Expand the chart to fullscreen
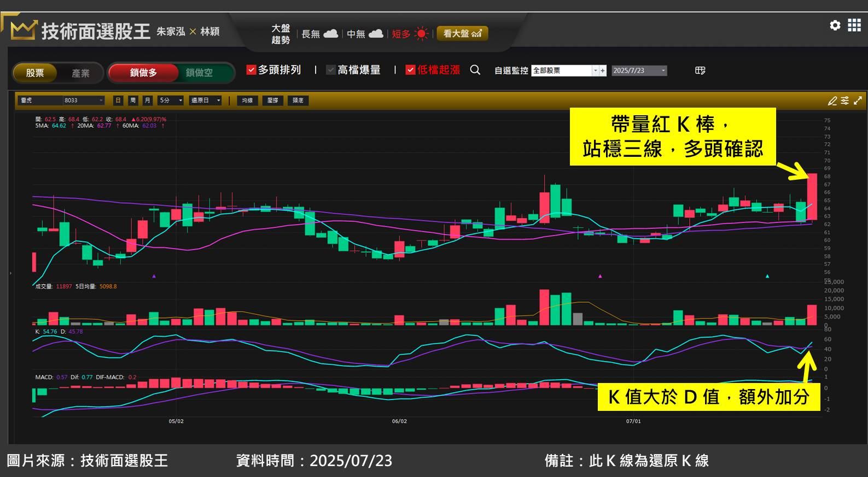The image size is (868, 477). pos(858,101)
